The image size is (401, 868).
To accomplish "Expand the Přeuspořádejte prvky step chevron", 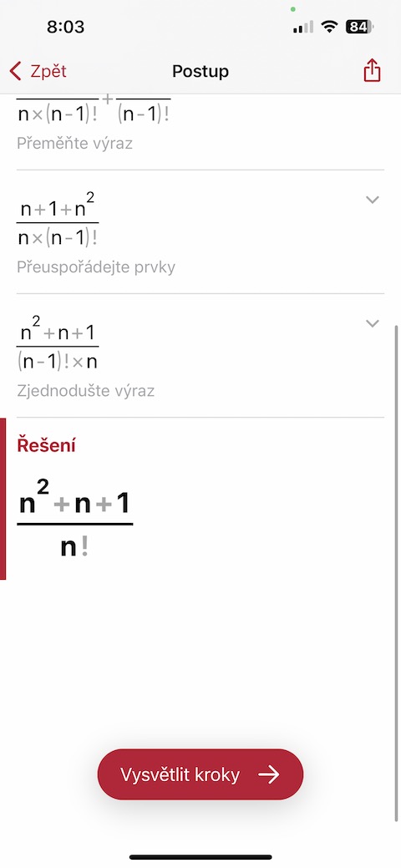I will pos(373,200).
